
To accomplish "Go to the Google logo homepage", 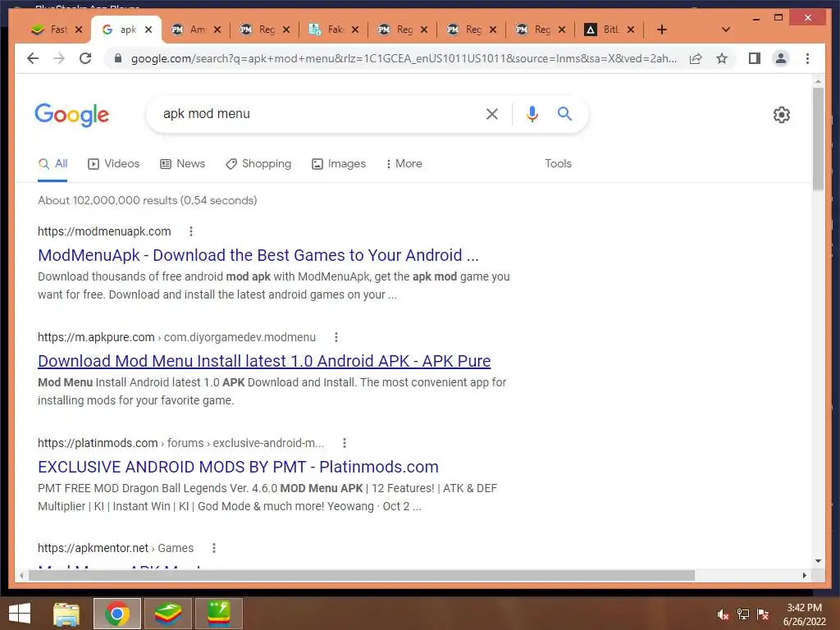I will click(72, 115).
